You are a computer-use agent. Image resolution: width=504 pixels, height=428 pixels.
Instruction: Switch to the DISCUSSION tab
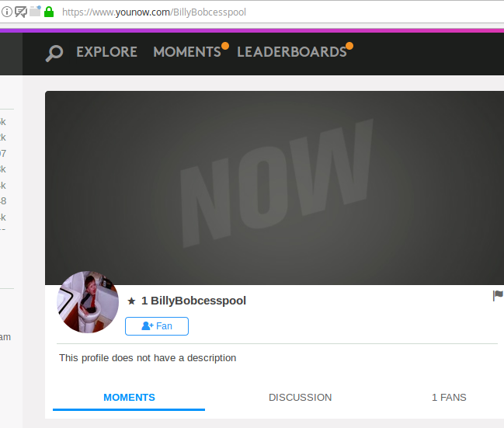tap(300, 398)
